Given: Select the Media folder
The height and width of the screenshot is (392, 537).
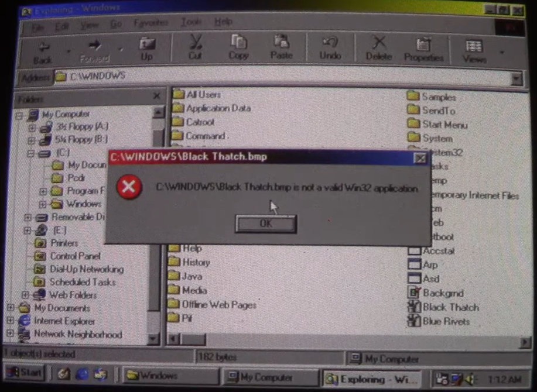Looking at the screenshot, I should click(194, 290).
